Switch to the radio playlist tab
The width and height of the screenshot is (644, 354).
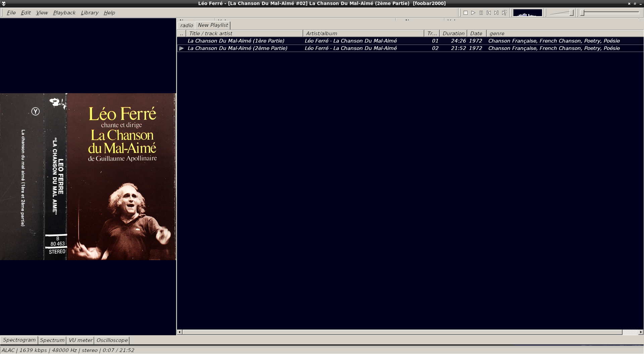coord(186,25)
